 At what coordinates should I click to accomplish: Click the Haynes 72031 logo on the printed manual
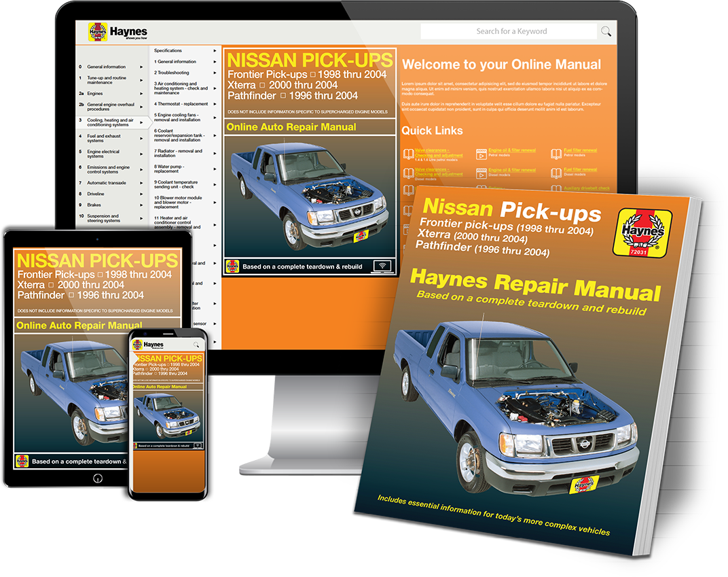(x=642, y=232)
